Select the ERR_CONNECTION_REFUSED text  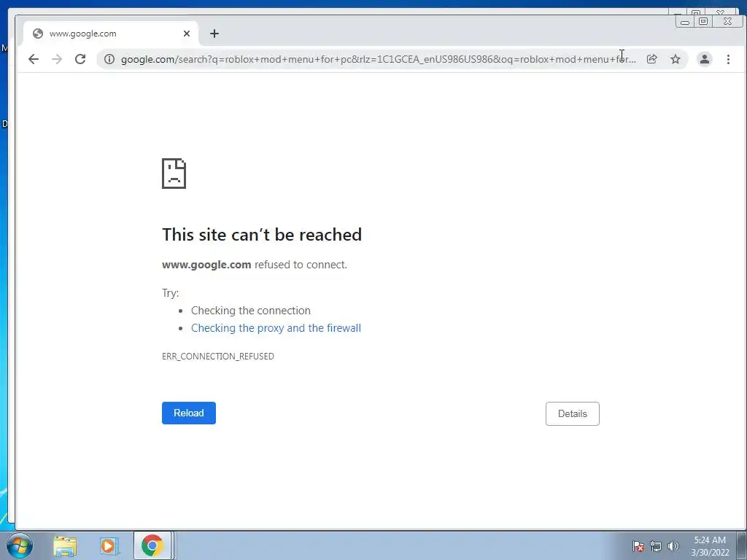pos(217,356)
